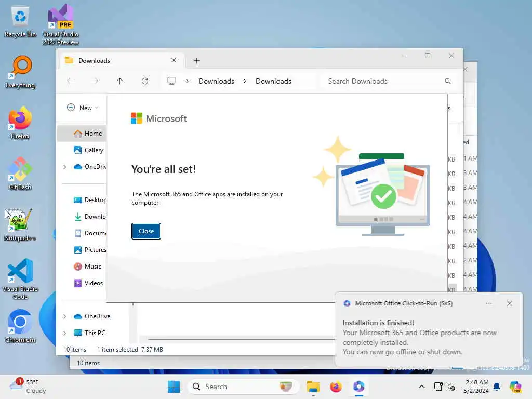This screenshot has width=532, height=399.
Task: Open Microsoft 365 installer taskbar icon
Action: coord(358,387)
